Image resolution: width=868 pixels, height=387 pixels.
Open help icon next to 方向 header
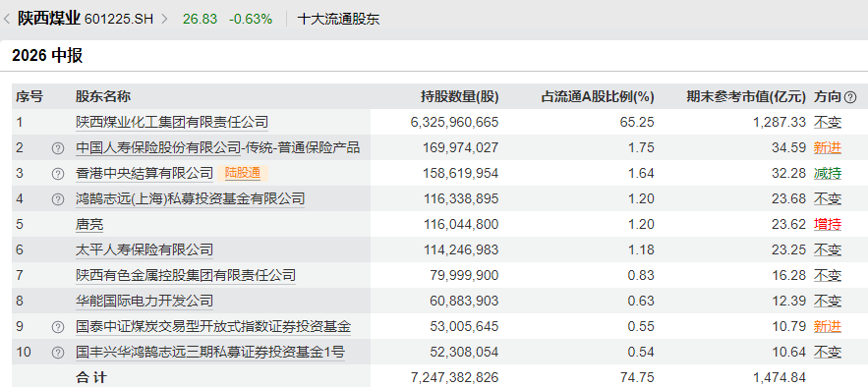pos(850,97)
